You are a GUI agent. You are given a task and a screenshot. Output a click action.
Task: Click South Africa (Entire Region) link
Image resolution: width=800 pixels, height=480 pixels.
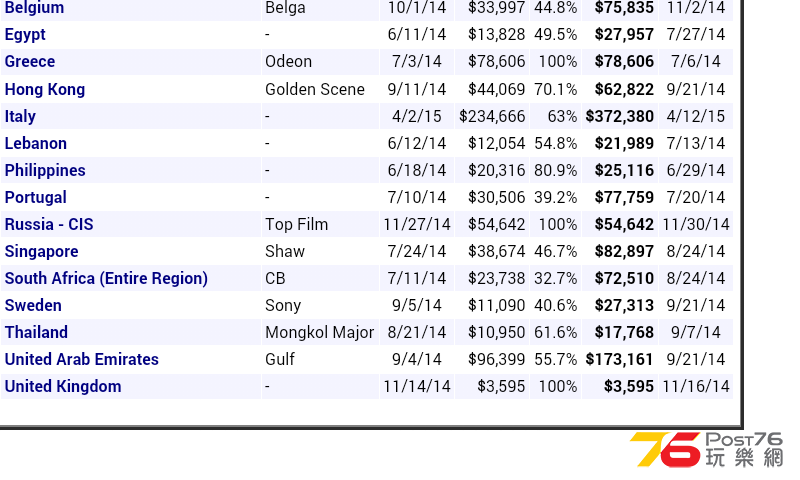(x=106, y=279)
